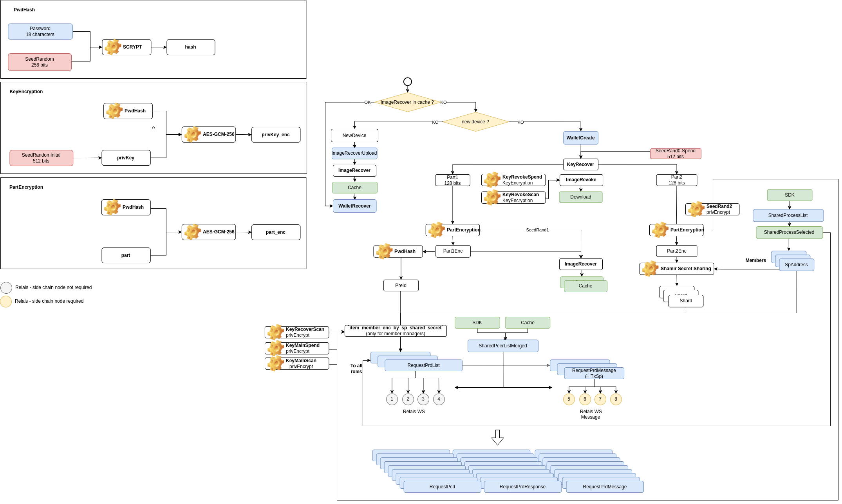Click the gear icon on PwdHash beside Part1Enc
842x504 pixels.
click(x=384, y=251)
